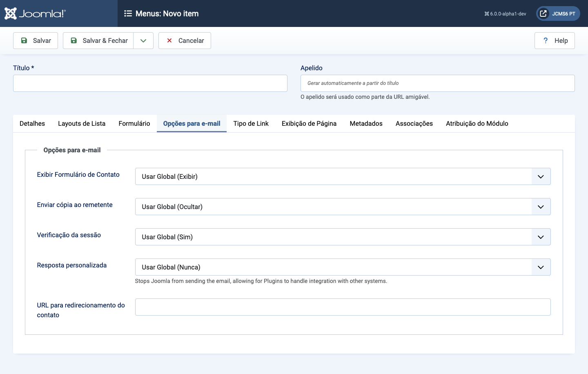The width and height of the screenshot is (588, 374).
Task: Focus the URL para redirecionamento do contato field
Action: pos(343,307)
